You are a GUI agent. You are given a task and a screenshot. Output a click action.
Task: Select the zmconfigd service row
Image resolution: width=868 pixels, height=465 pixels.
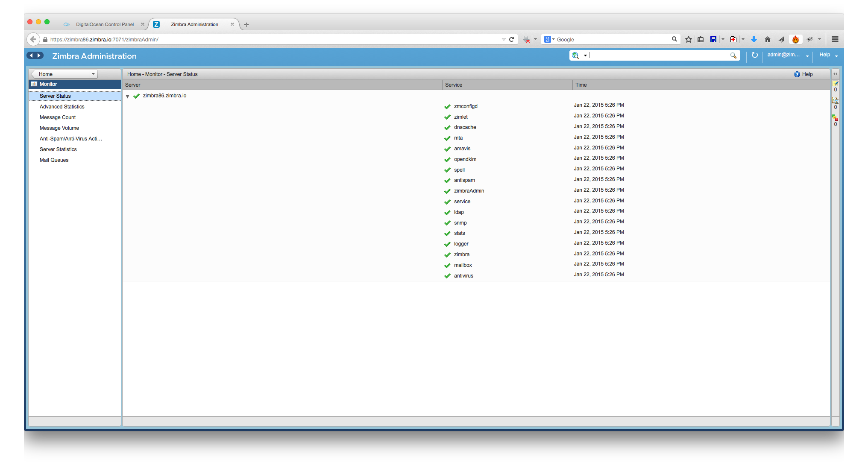(476, 106)
